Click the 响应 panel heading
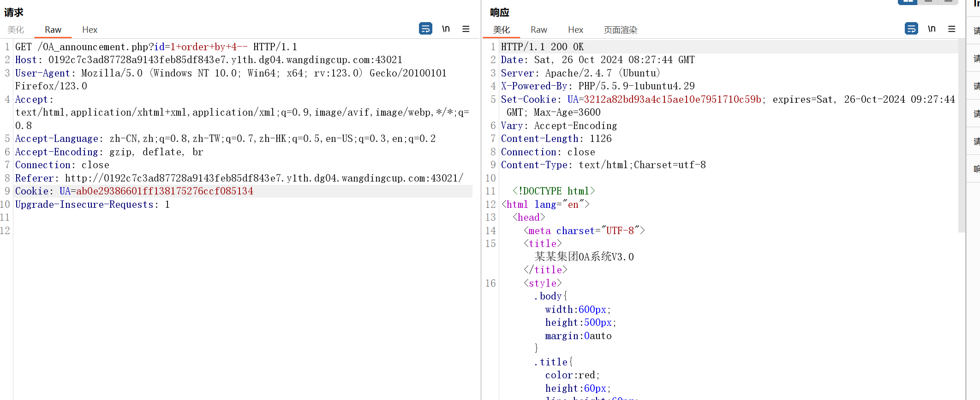The image size is (980, 400). (x=500, y=12)
